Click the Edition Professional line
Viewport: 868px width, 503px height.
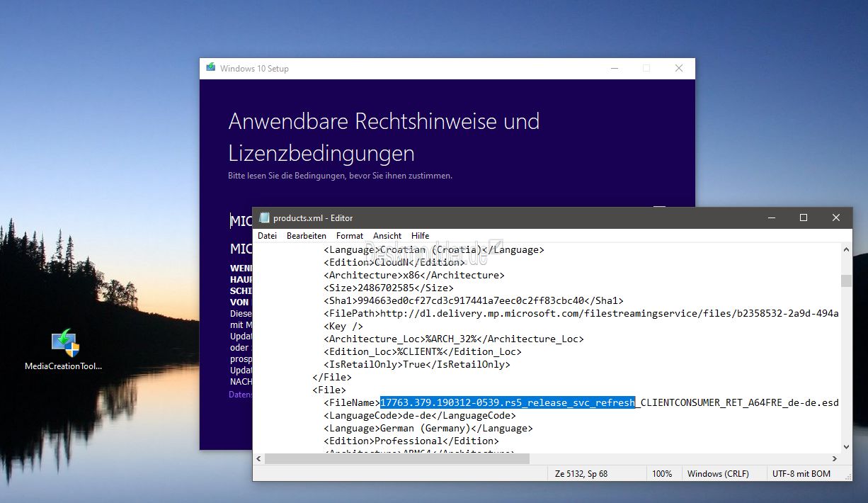tap(411, 441)
